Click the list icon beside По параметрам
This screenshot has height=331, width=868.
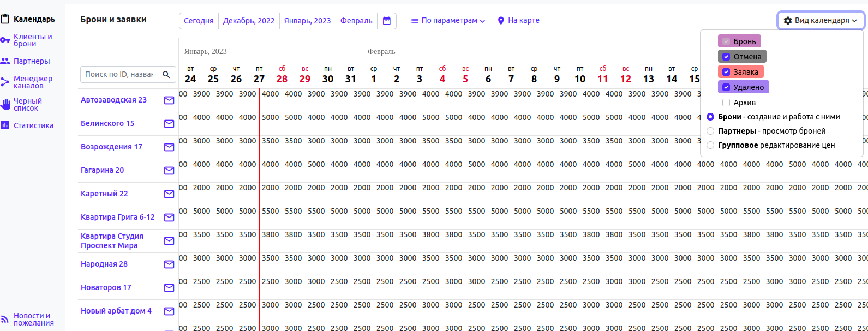[415, 21]
